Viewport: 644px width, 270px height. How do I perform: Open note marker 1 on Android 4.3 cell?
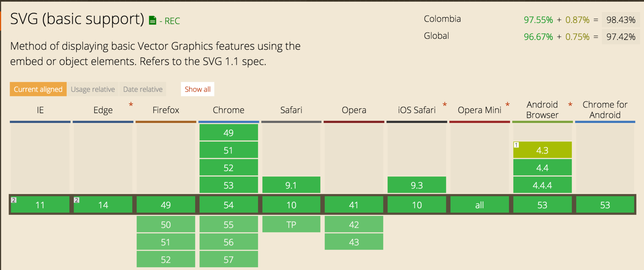click(516, 145)
